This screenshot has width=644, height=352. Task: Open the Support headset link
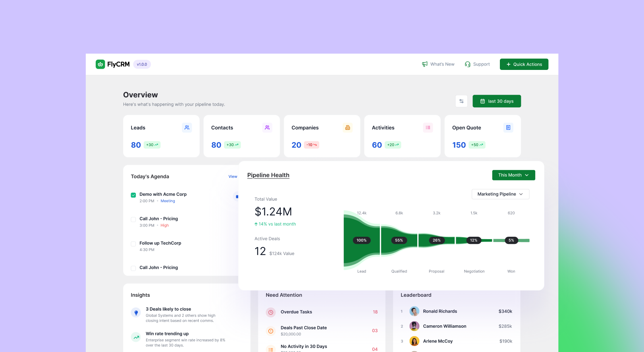[x=477, y=64]
